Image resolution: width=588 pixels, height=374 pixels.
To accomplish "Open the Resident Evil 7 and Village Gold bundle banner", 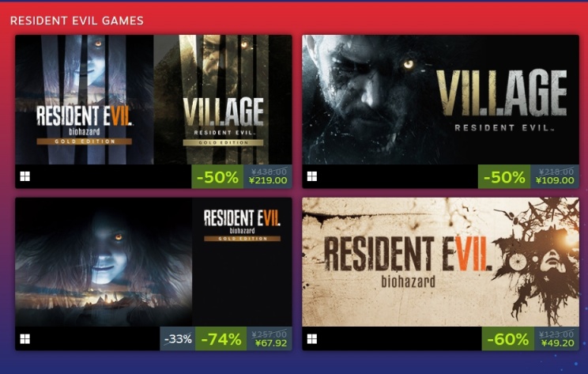I will click(x=153, y=100).
